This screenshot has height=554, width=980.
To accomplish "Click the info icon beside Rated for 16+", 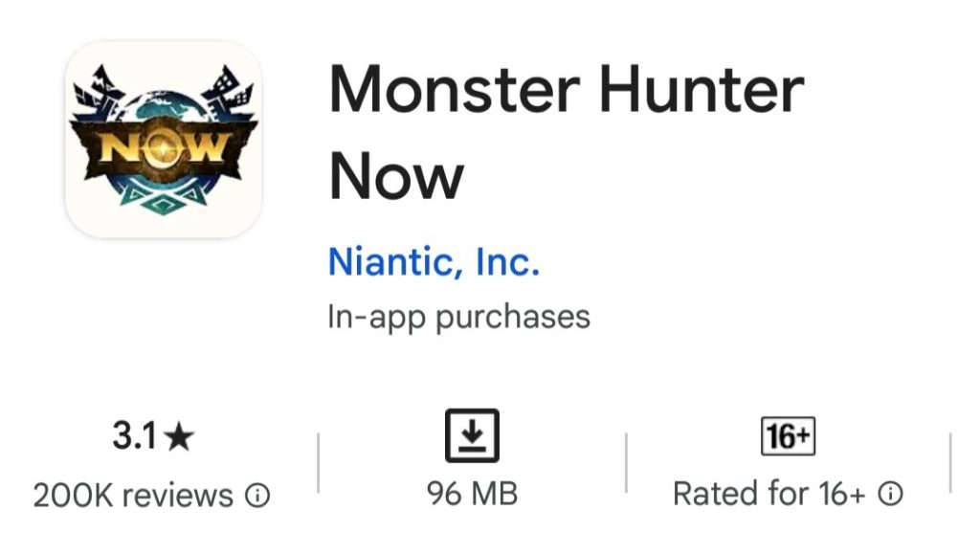I will 890,494.
